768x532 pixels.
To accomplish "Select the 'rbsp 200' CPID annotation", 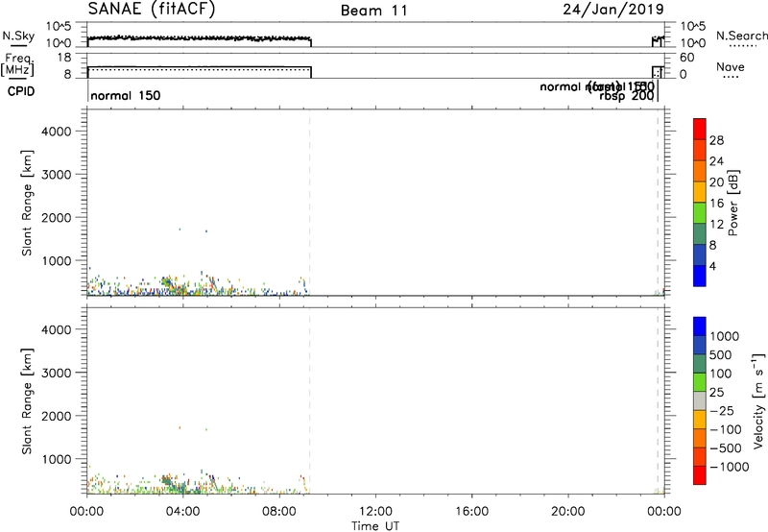I will click(627, 96).
